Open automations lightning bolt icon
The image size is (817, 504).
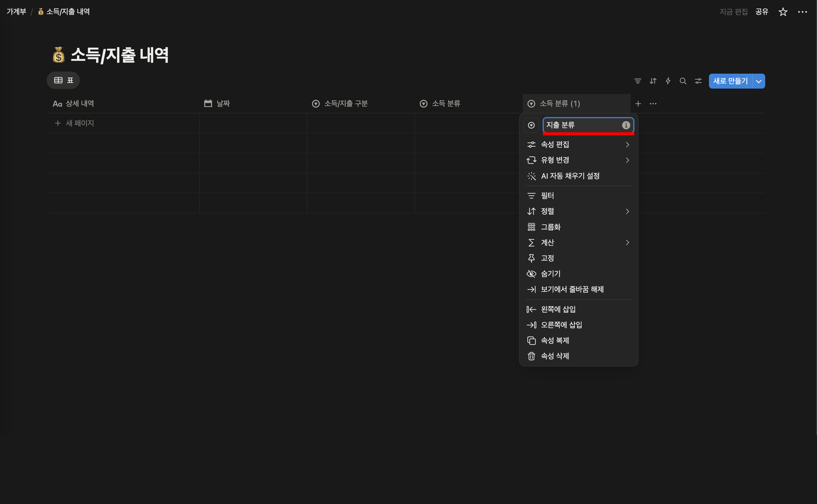(x=668, y=81)
